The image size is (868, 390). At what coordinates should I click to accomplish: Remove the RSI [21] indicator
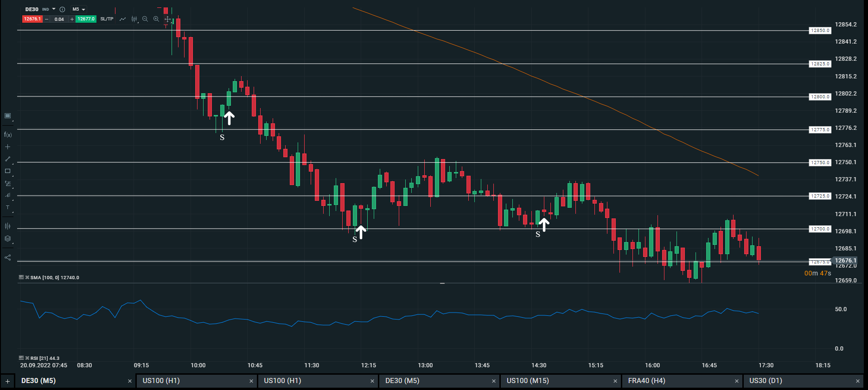click(x=27, y=358)
